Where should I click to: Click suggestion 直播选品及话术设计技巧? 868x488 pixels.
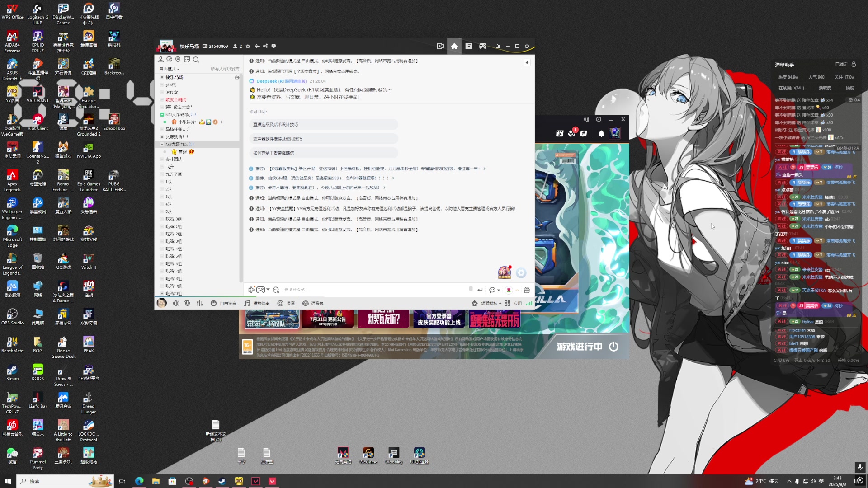[323, 125]
